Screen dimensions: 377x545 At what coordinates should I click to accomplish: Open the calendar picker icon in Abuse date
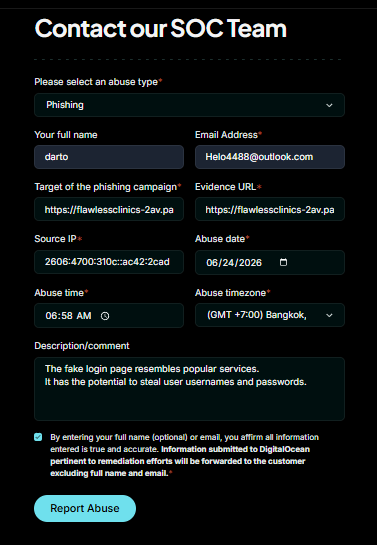(284, 262)
